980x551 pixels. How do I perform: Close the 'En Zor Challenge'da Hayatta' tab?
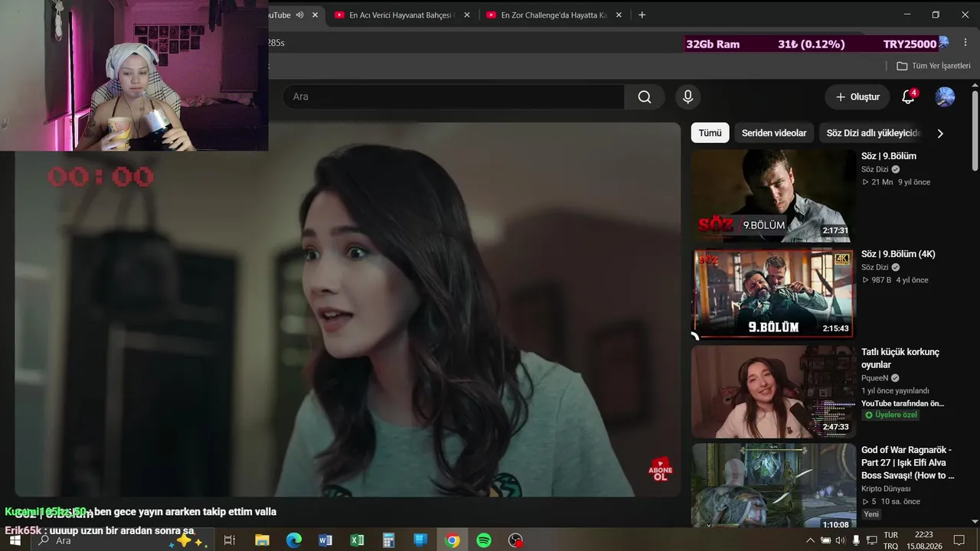619,15
